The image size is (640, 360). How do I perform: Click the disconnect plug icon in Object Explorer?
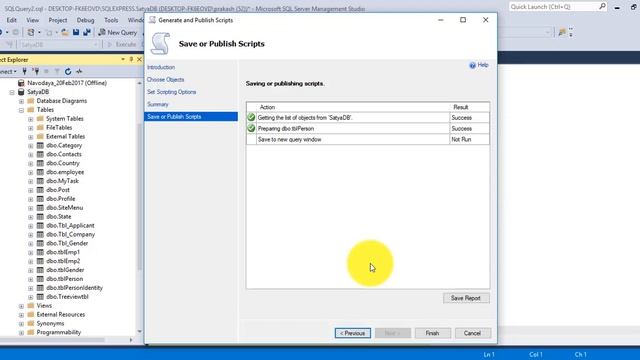[36, 71]
